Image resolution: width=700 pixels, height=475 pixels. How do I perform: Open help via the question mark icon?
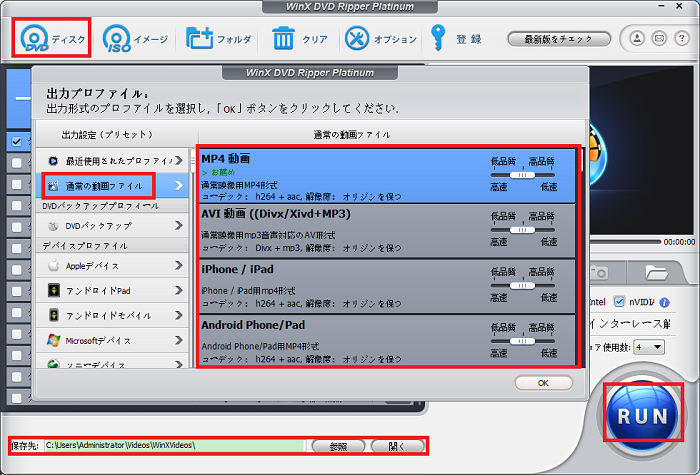[x=681, y=38]
